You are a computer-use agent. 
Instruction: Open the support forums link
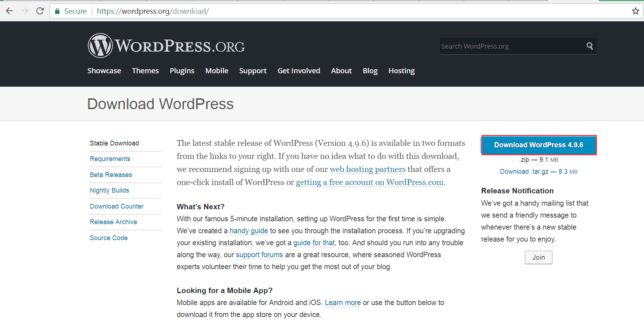coord(259,255)
